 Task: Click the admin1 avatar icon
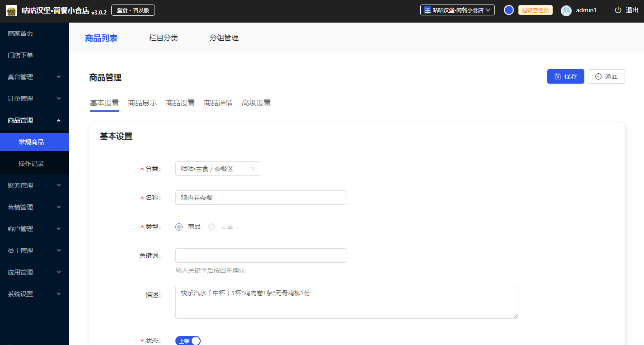pyautogui.click(x=566, y=10)
